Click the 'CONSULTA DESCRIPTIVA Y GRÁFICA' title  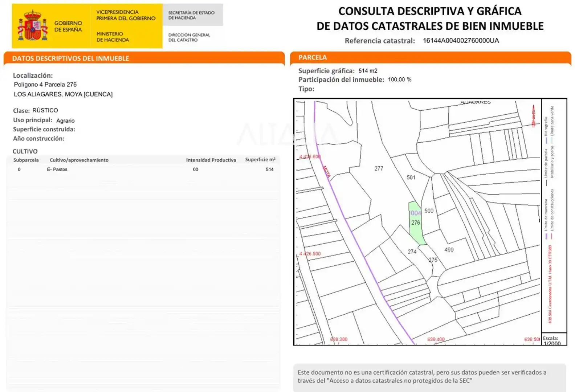click(x=430, y=11)
